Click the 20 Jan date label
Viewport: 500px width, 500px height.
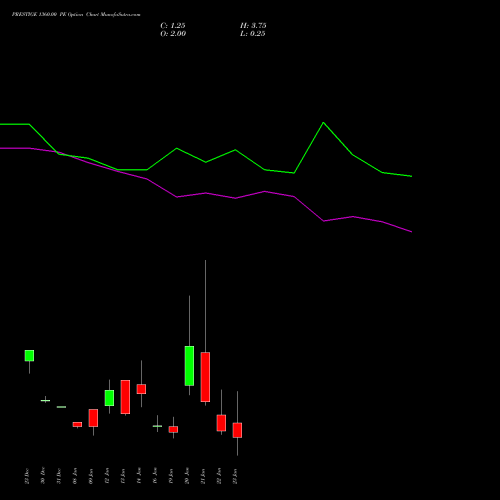click(x=187, y=476)
